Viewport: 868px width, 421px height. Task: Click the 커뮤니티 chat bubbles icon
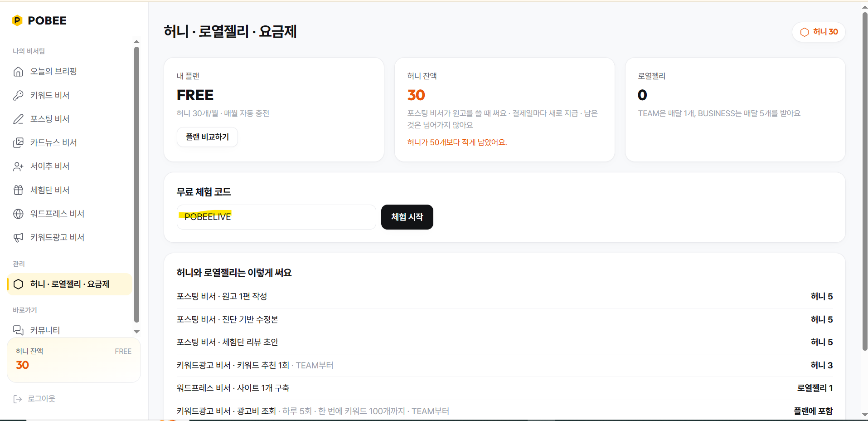click(x=18, y=330)
